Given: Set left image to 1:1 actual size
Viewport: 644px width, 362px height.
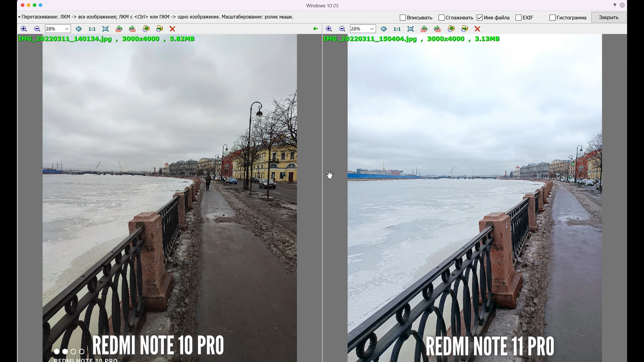Looking at the screenshot, I should tap(92, 29).
